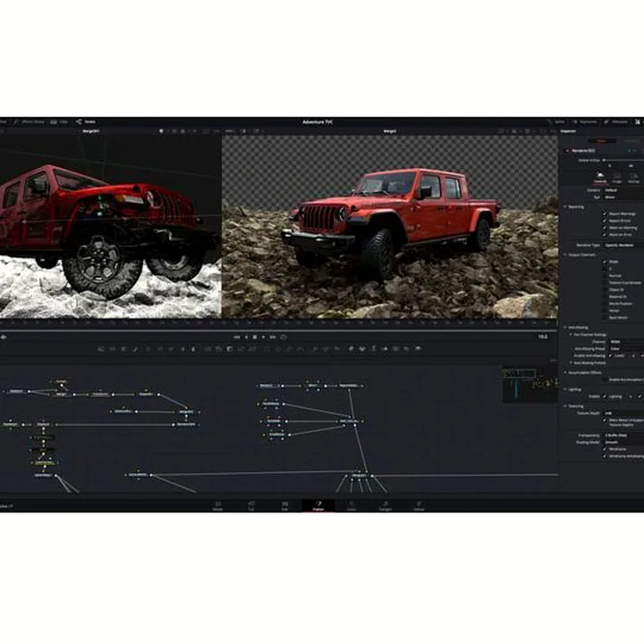The width and height of the screenshot is (644, 644).
Task: Play the composition in reverse
Action: click(246, 337)
